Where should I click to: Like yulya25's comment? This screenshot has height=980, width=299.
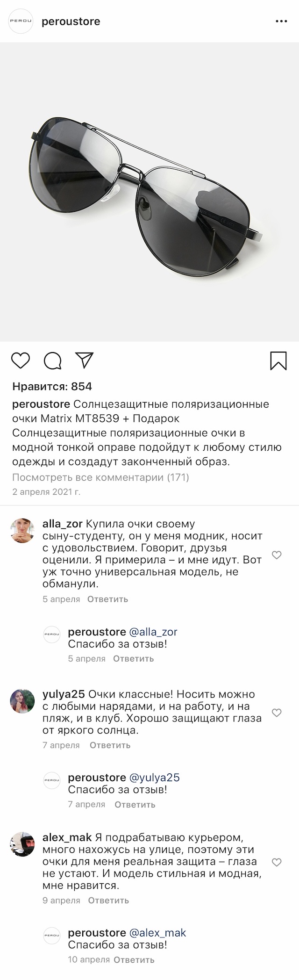pos(277,713)
